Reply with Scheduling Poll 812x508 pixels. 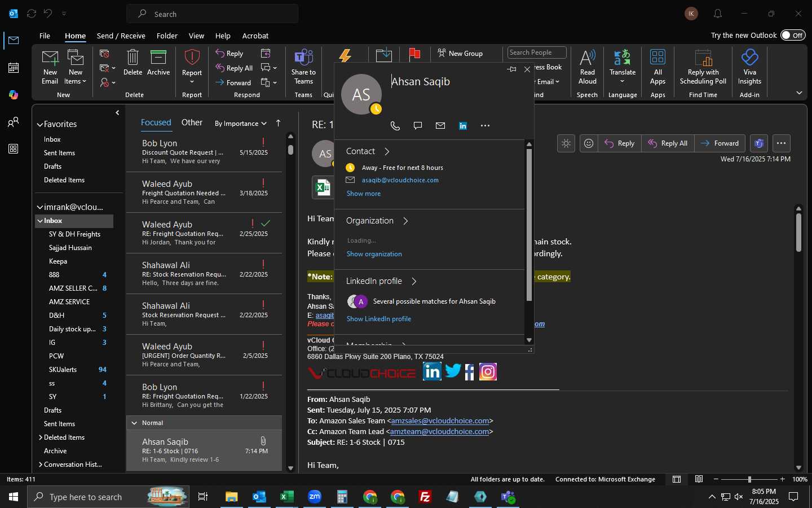pos(703,67)
